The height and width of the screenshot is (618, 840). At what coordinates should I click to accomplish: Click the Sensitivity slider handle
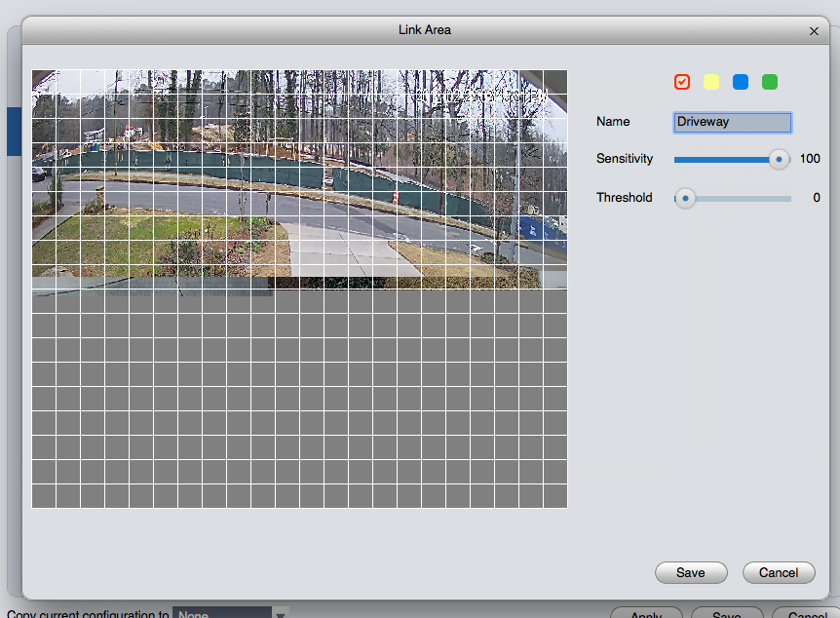click(779, 159)
